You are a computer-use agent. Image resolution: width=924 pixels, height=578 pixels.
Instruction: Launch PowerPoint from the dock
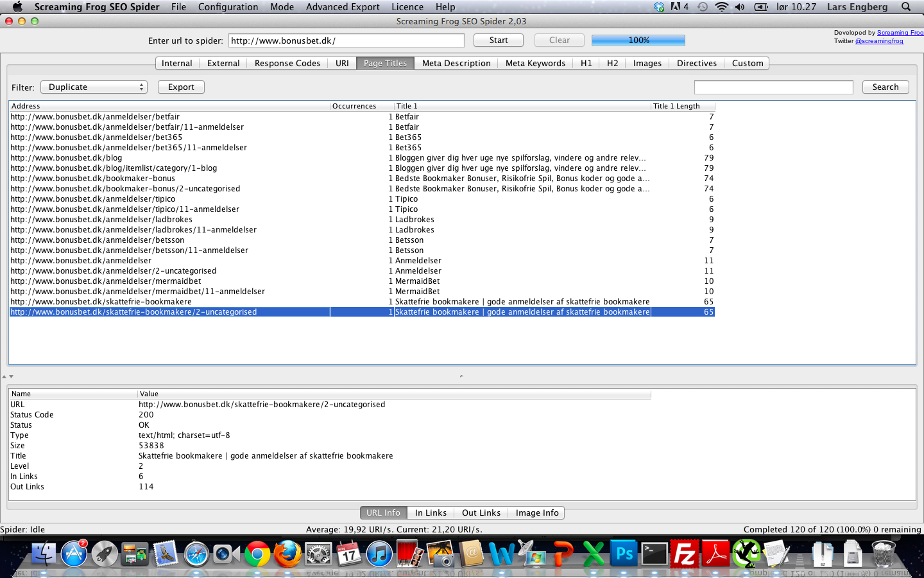pyautogui.click(x=563, y=553)
